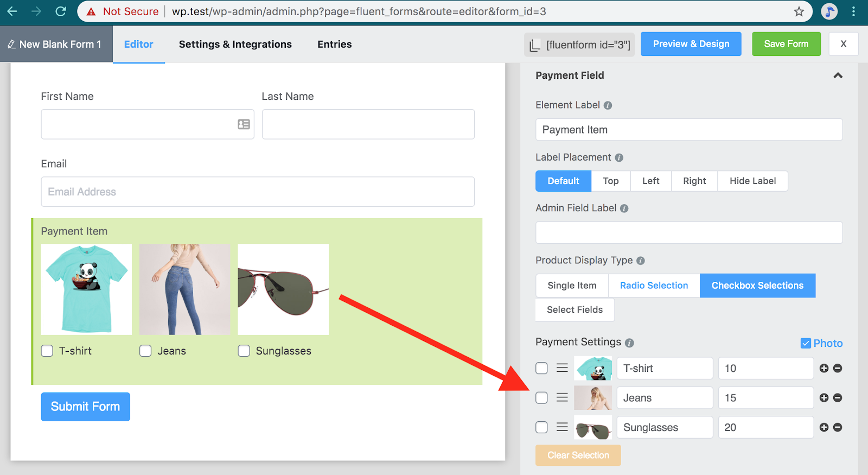This screenshot has width=868, height=475.
Task: Tick the T-shirt checkbox in the form preview
Action: tap(47, 351)
